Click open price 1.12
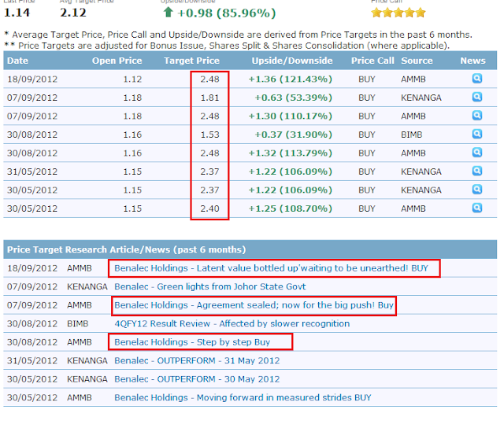This screenshot has height=428, width=504. pyautogui.click(x=132, y=79)
